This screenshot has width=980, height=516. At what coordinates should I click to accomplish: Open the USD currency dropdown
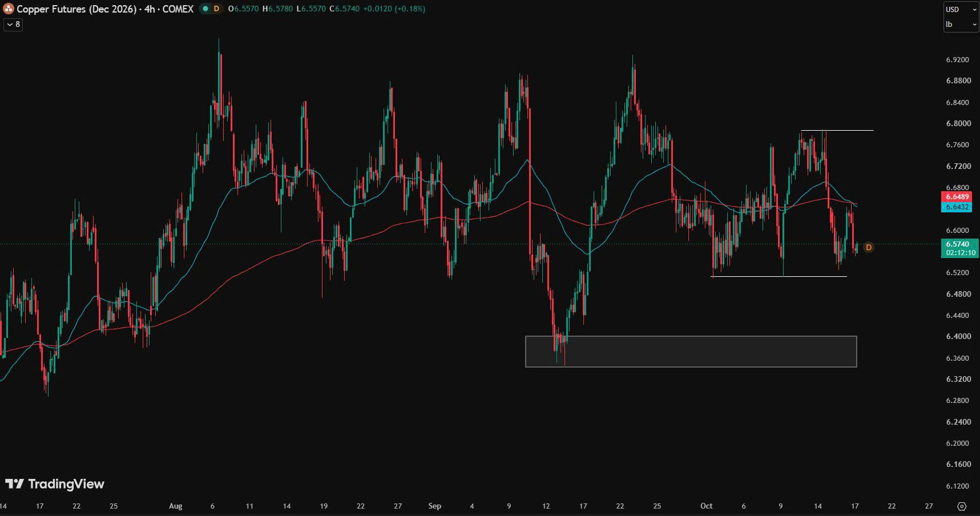pyautogui.click(x=961, y=9)
